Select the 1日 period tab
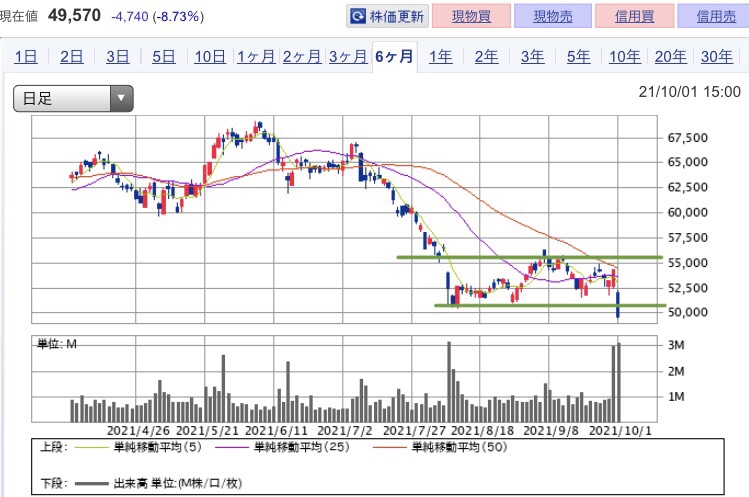Viewport: 749px width, 497px height. [x=26, y=57]
